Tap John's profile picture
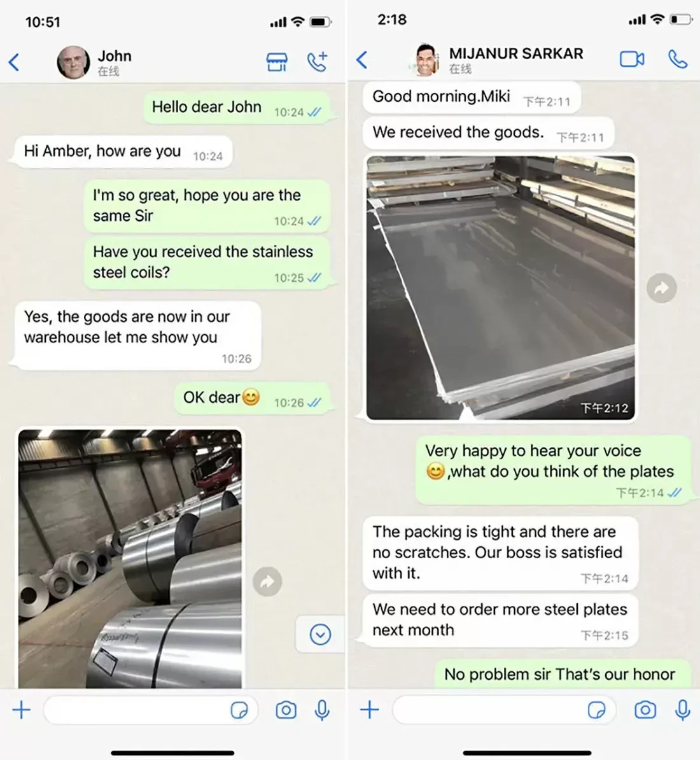The width and height of the screenshot is (700, 760). 73,62
